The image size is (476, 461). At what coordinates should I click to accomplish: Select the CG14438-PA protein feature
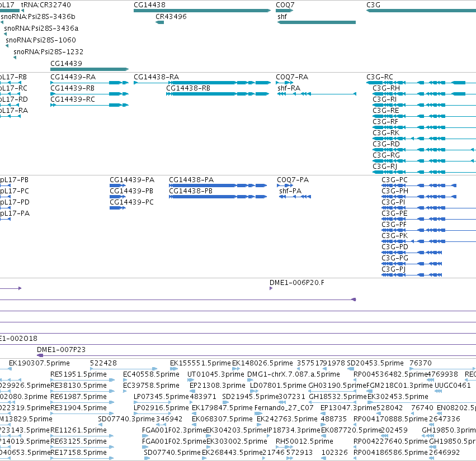click(x=218, y=186)
